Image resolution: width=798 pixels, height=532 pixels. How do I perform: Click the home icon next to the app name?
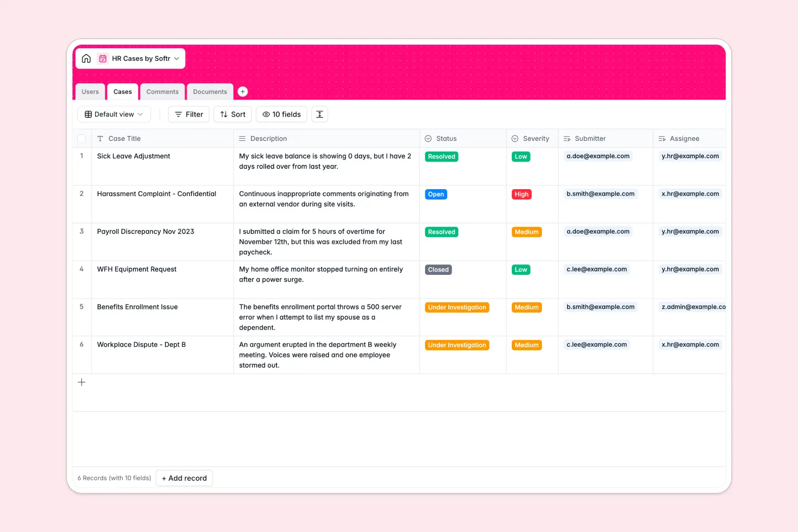click(86, 58)
